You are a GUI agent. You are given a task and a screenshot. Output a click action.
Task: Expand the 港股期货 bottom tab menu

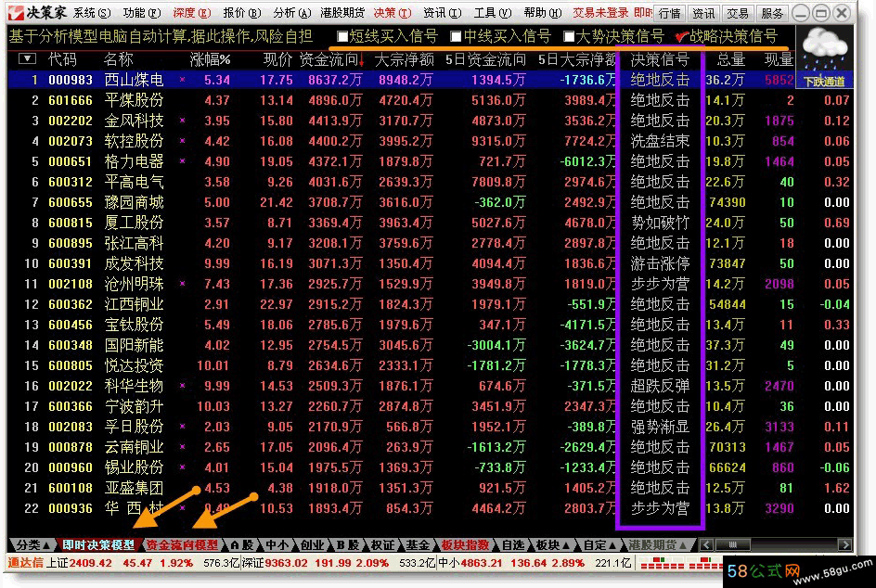pos(658,545)
